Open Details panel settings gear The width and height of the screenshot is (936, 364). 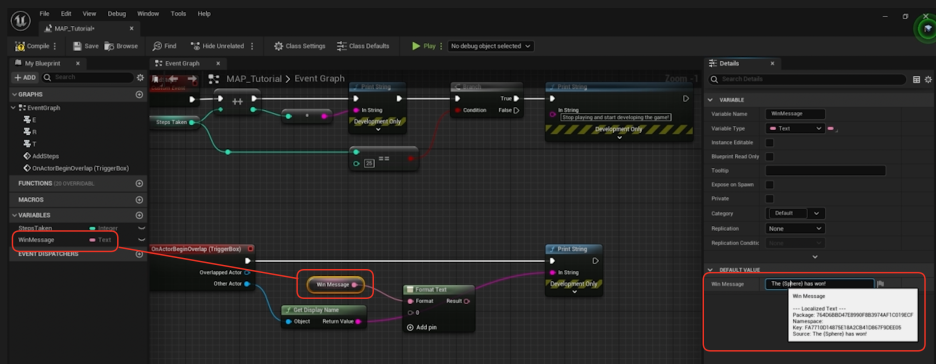click(x=928, y=79)
